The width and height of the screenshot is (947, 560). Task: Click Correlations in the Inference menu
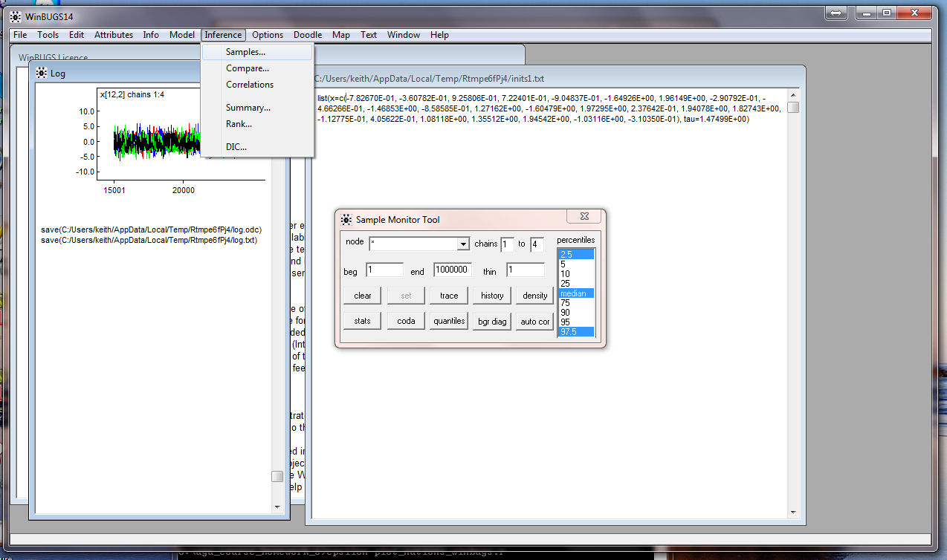pyautogui.click(x=250, y=85)
